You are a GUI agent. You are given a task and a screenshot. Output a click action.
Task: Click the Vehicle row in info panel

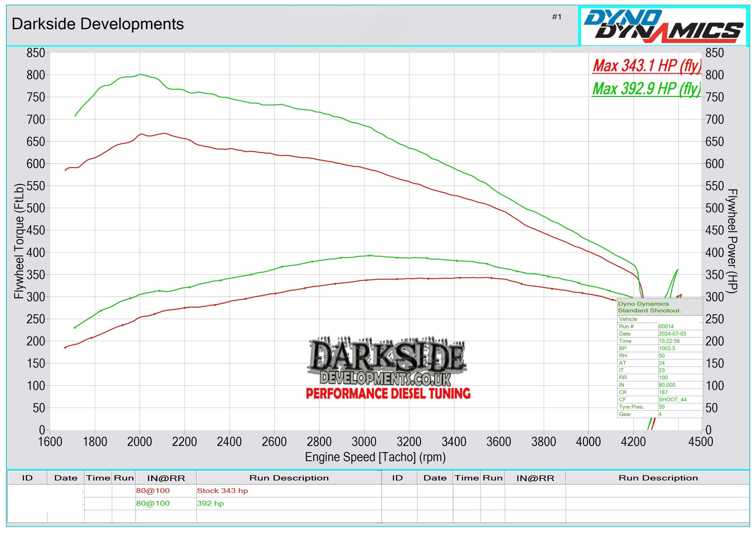point(660,319)
